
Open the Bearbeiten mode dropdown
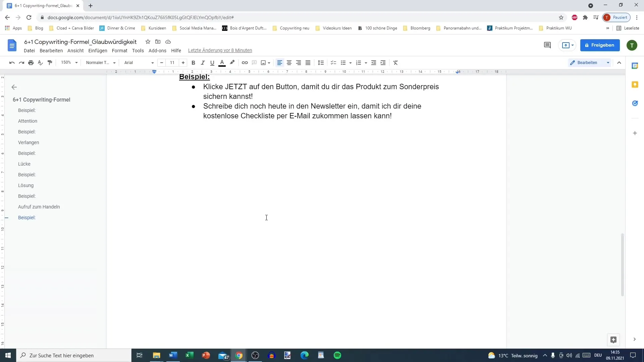coord(590,63)
